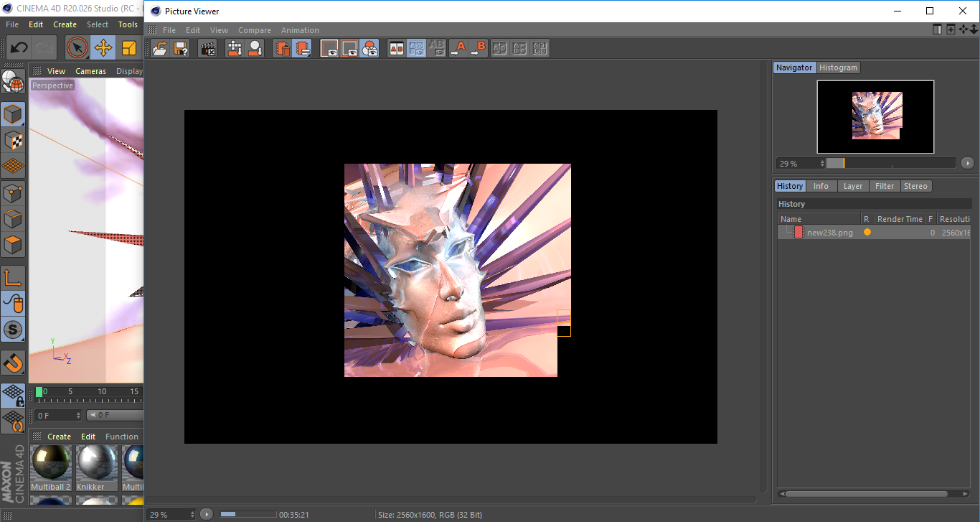Viewport: 980px width, 522px height.
Task: Toggle the Enable Snap magnet icon
Action: coord(13,363)
